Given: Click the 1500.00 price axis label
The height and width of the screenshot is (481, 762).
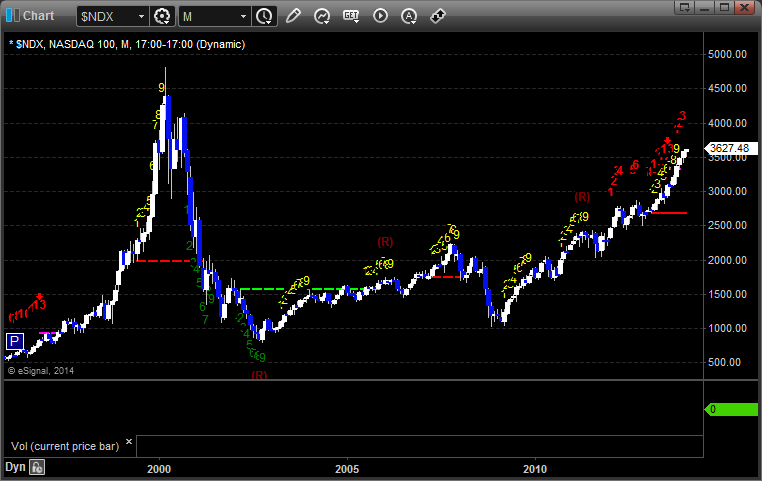Looking at the screenshot, I should coord(727,294).
